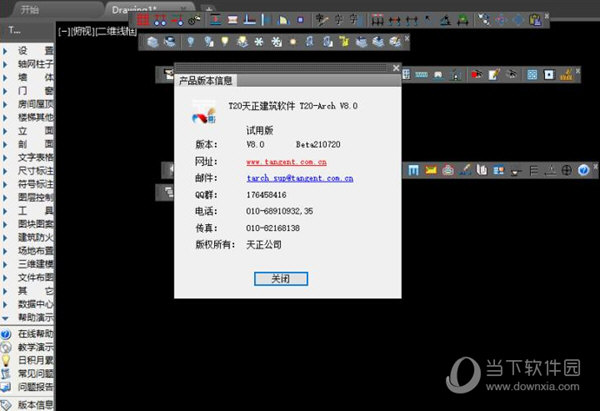Click the crosshair circle icon in lower toolbar
This screenshot has width=600, height=411.
(566, 170)
